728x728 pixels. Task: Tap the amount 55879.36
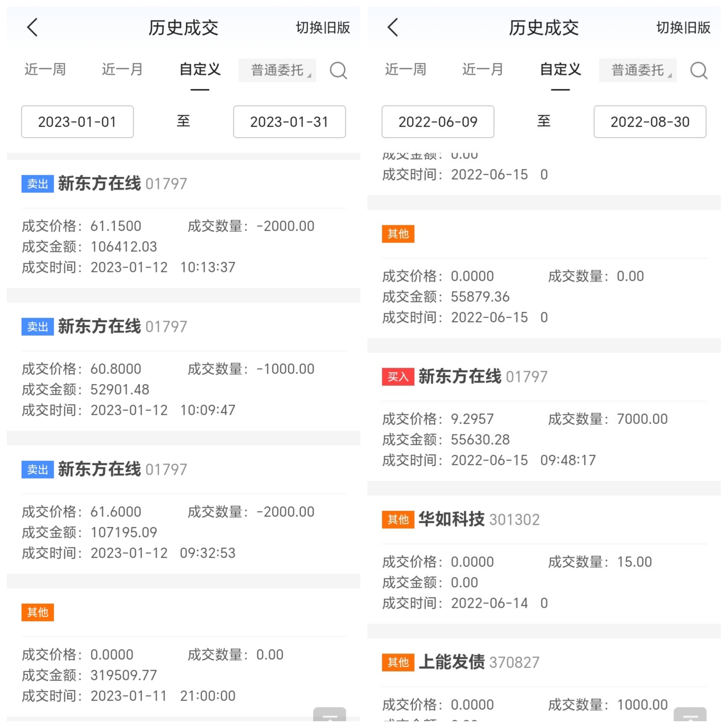(481, 297)
